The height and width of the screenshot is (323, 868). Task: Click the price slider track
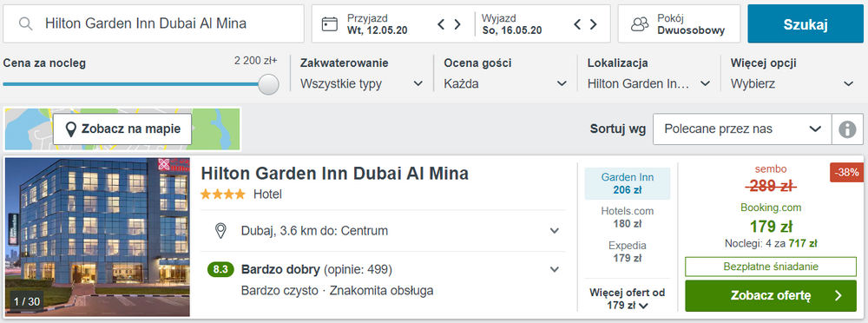pyautogui.click(x=132, y=84)
